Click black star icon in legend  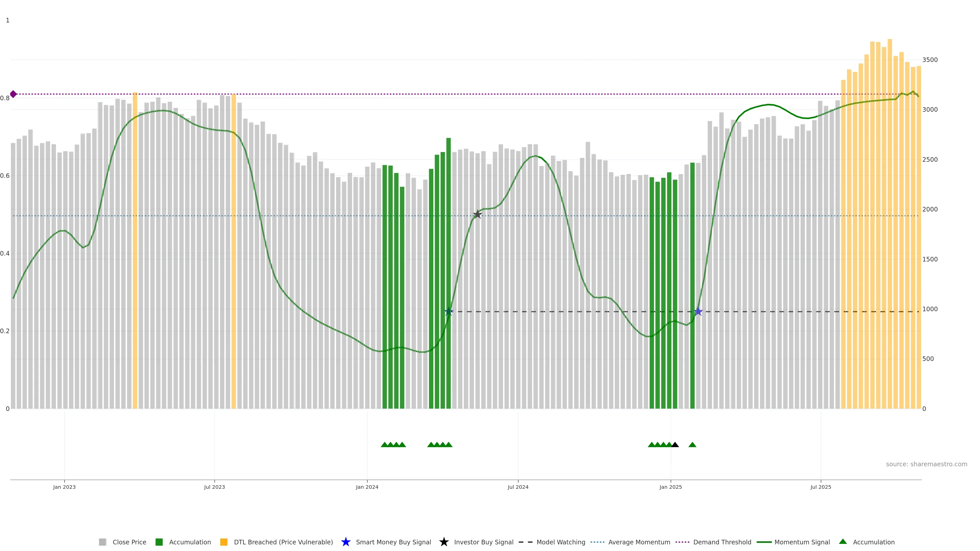click(444, 542)
